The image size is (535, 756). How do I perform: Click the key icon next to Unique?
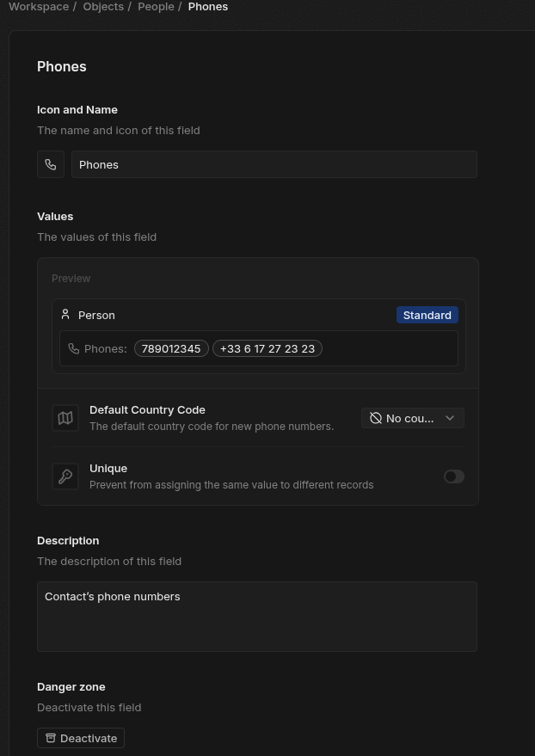point(65,476)
